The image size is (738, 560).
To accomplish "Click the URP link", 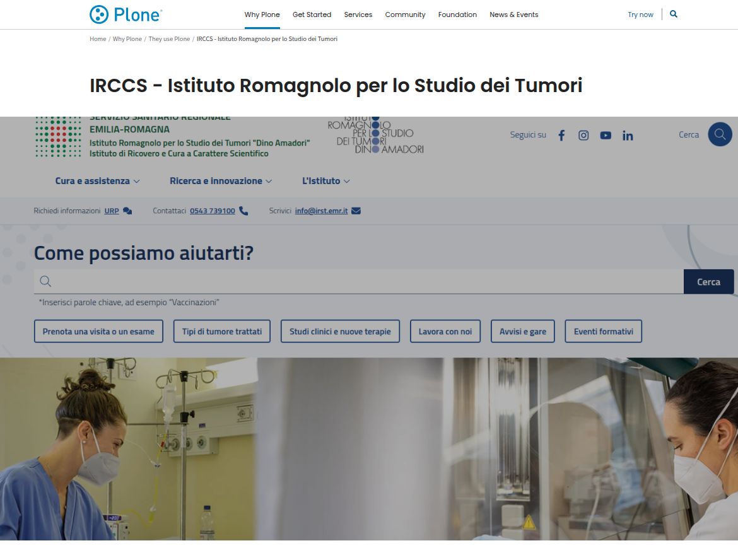I will [112, 211].
